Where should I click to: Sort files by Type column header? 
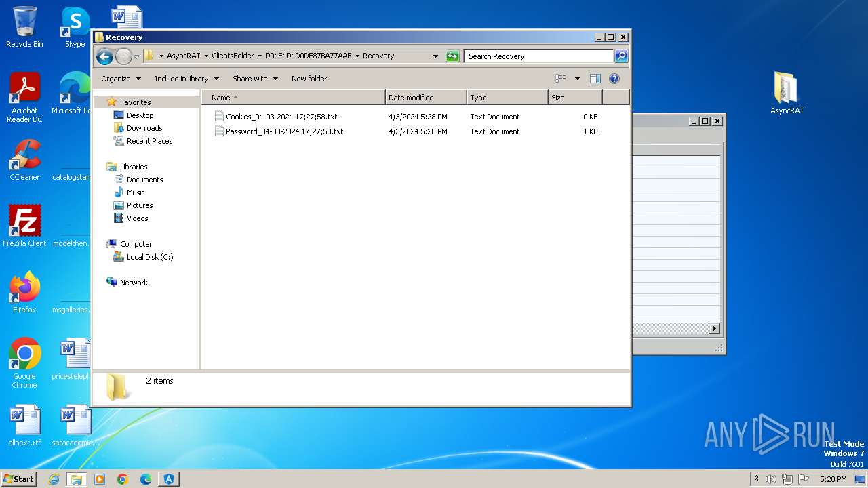[507, 98]
